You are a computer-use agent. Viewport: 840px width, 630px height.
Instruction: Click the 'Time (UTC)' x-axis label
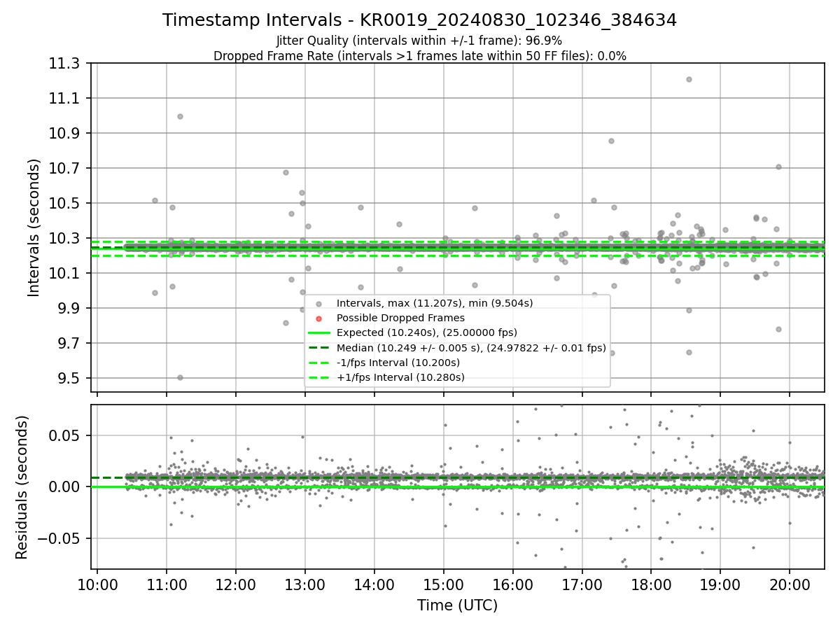coord(457,605)
